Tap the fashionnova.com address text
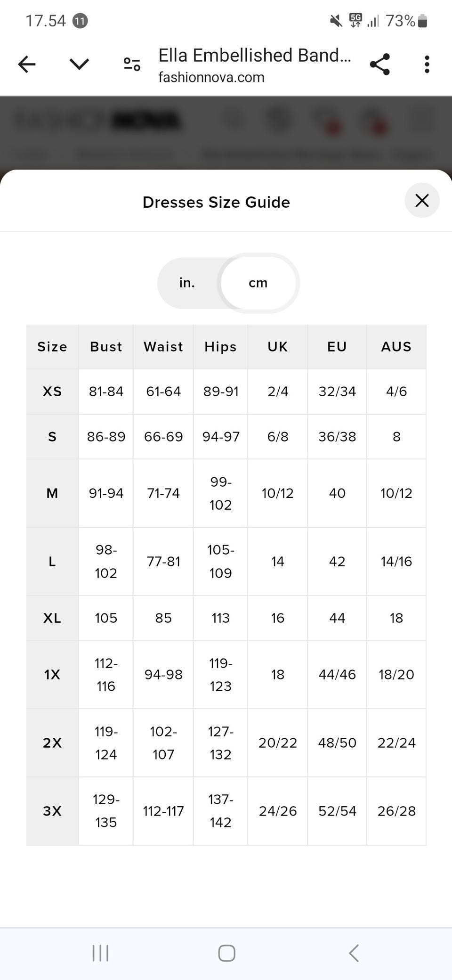The width and height of the screenshot is (452, 980). tap(211, 77)
